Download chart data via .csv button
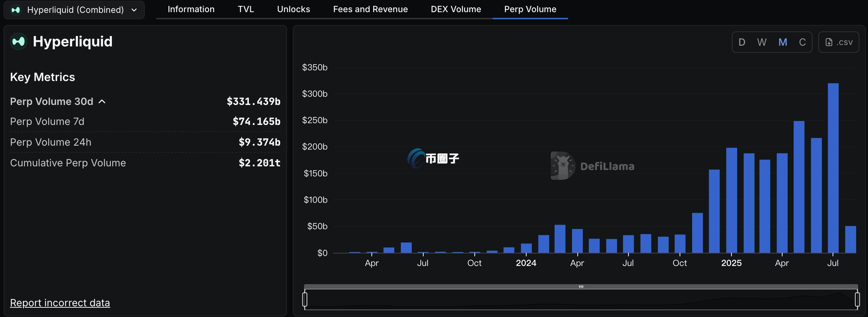Image resolution: width=868 pixels, height=317 pixels. click(x=839, y=42)
